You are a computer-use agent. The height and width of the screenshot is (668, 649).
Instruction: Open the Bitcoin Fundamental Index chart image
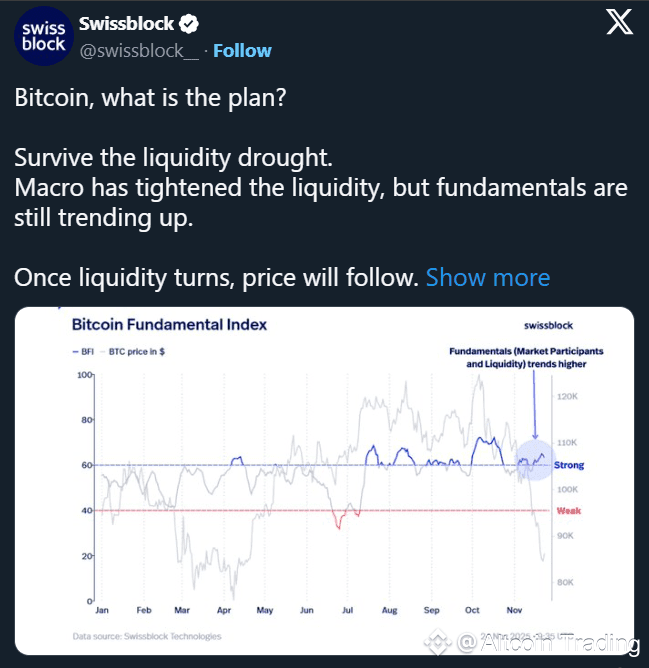pos(324,480)
